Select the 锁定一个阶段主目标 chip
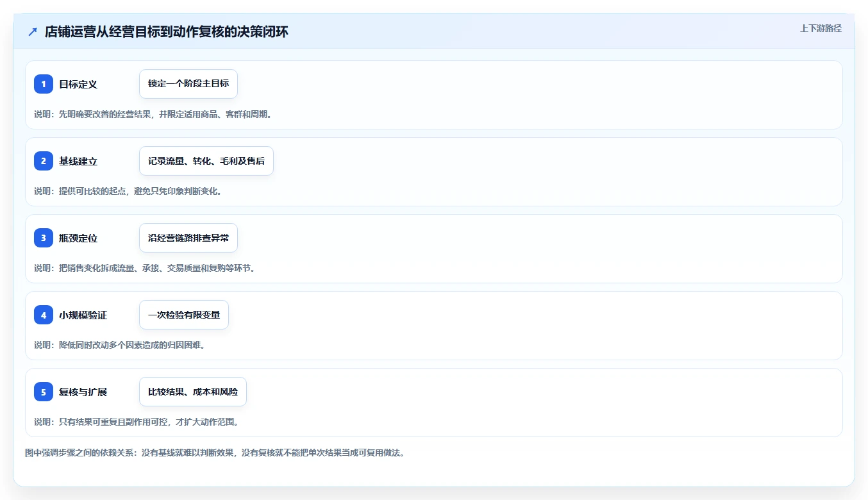 [x=188, y=84]
